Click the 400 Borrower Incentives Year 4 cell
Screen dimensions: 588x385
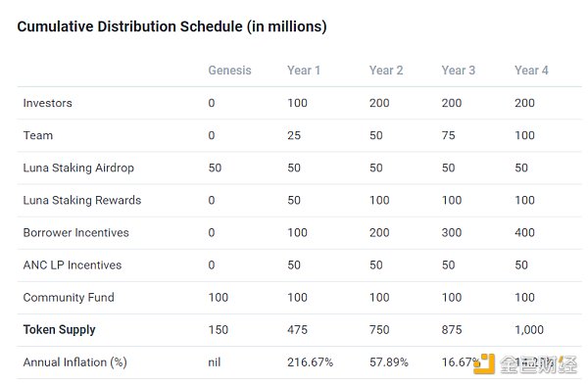pos(524,232)
